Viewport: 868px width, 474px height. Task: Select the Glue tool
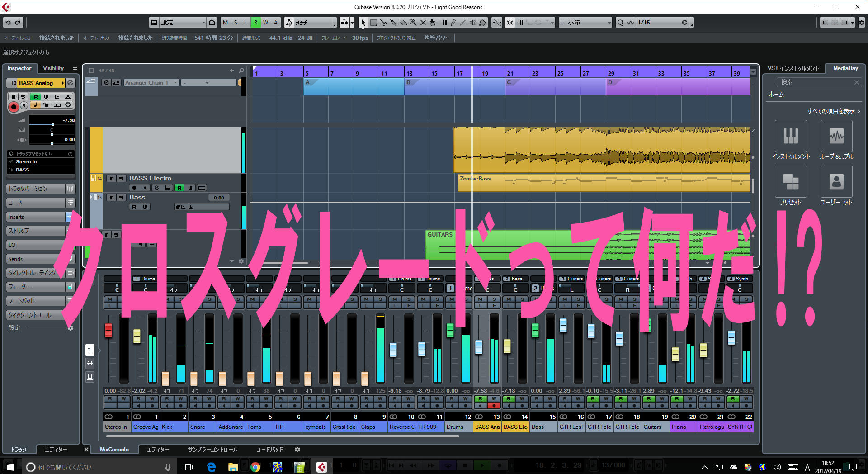pyautogui.click(x=393, y=22)
